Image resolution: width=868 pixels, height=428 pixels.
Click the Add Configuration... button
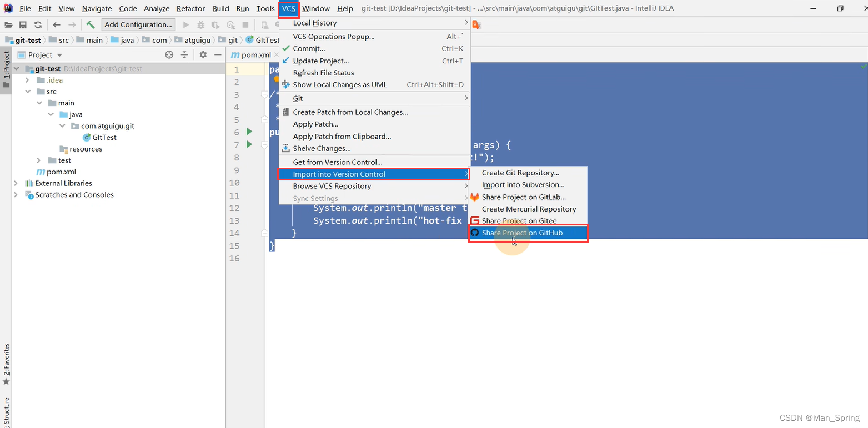138,24
